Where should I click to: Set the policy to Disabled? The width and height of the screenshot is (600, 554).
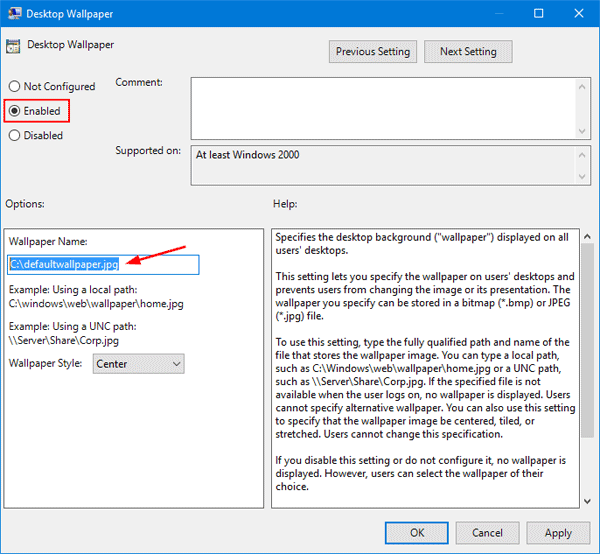(15, 136)
